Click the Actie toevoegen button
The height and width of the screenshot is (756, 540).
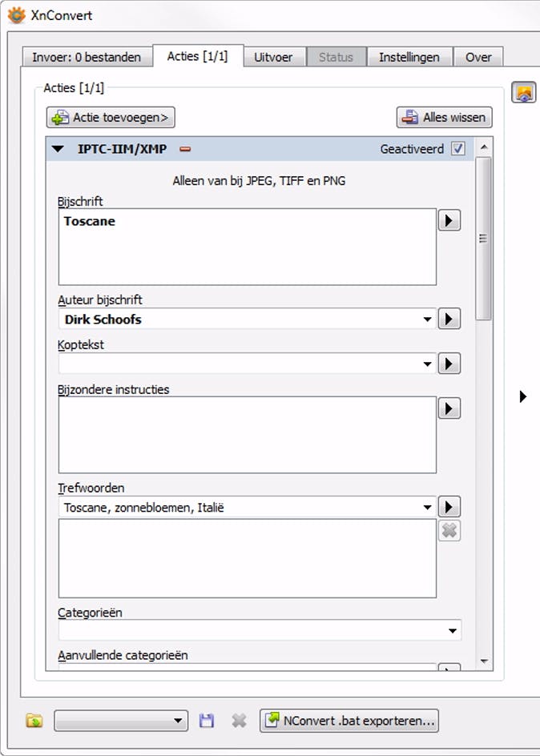click(x=111, y=117)
